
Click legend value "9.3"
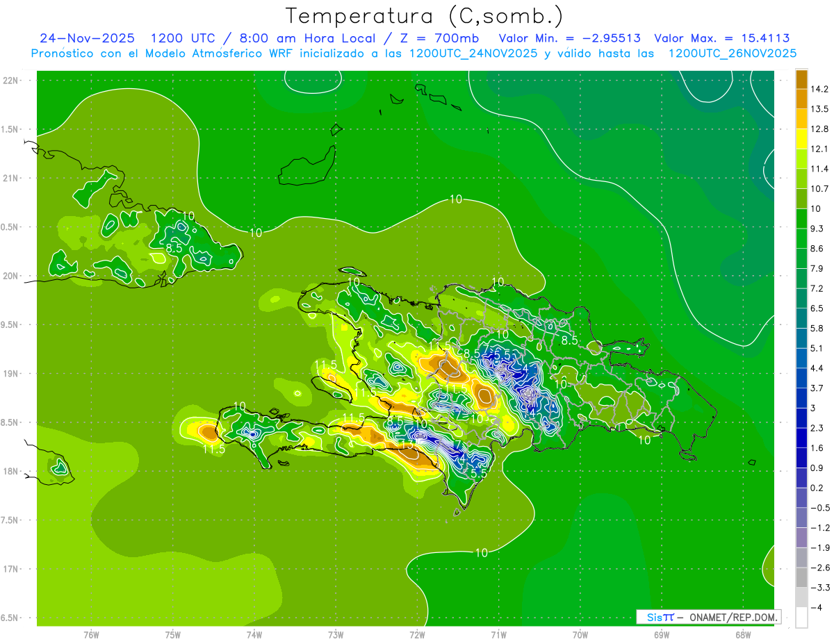pos(817,229)
